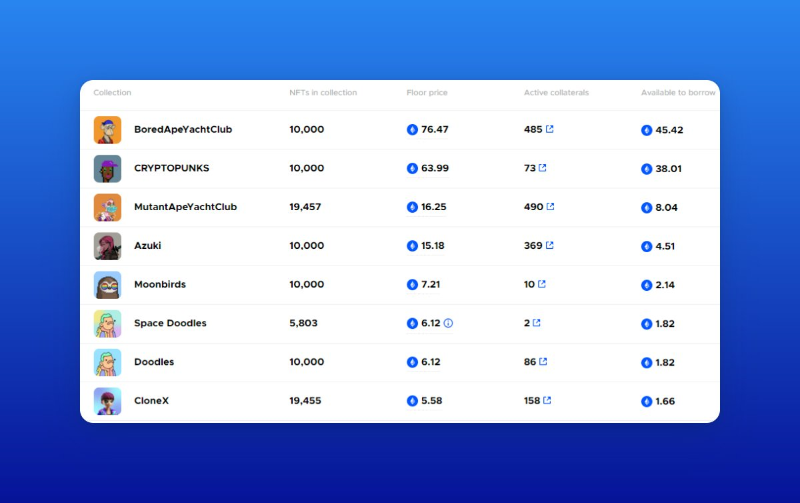Image resolution: width=800 pixels, height=503 pixels.
Task: Open external link icon beside 369 collaterals
Action: point(550,245)
